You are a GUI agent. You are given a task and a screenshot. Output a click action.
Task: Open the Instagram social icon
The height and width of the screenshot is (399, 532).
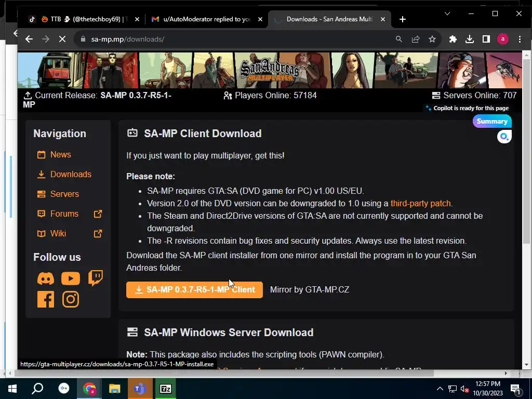pyautogui.click(x=71, y=299)
